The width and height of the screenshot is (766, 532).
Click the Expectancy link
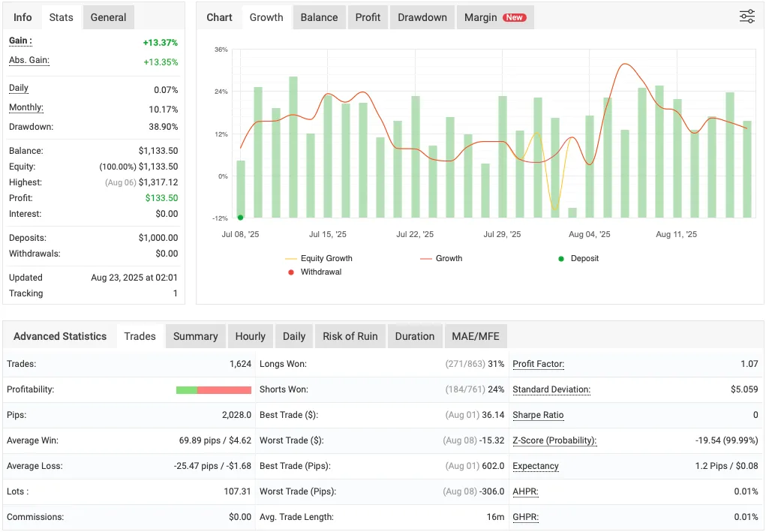(534, 466)
